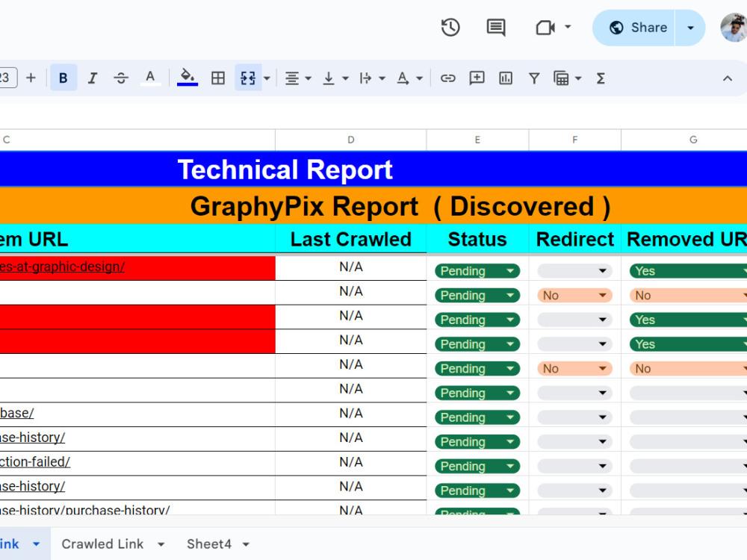Open version history clock icon

tap(450, 28)
